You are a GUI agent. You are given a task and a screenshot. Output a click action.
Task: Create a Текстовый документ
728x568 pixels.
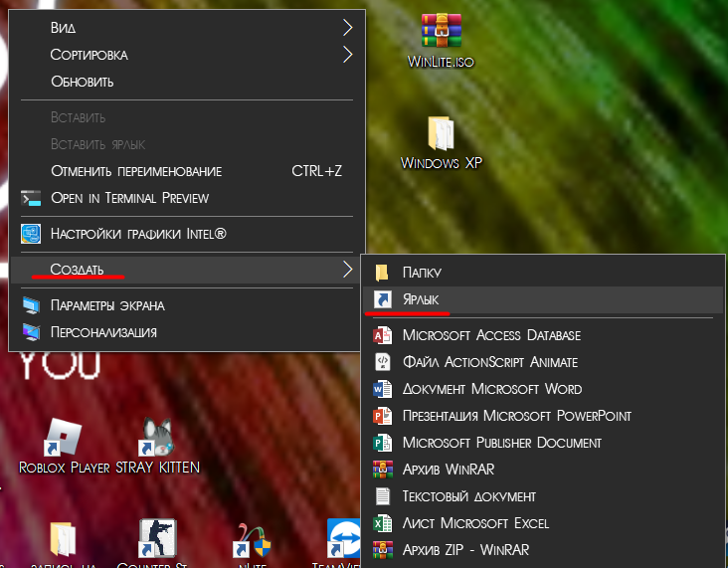click(x=542, y=496)
